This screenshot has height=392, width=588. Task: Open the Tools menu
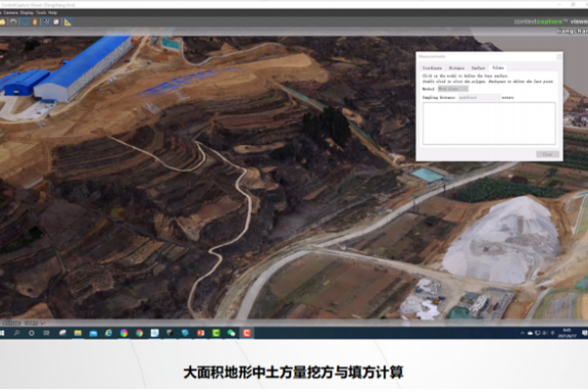pos(41,12)
